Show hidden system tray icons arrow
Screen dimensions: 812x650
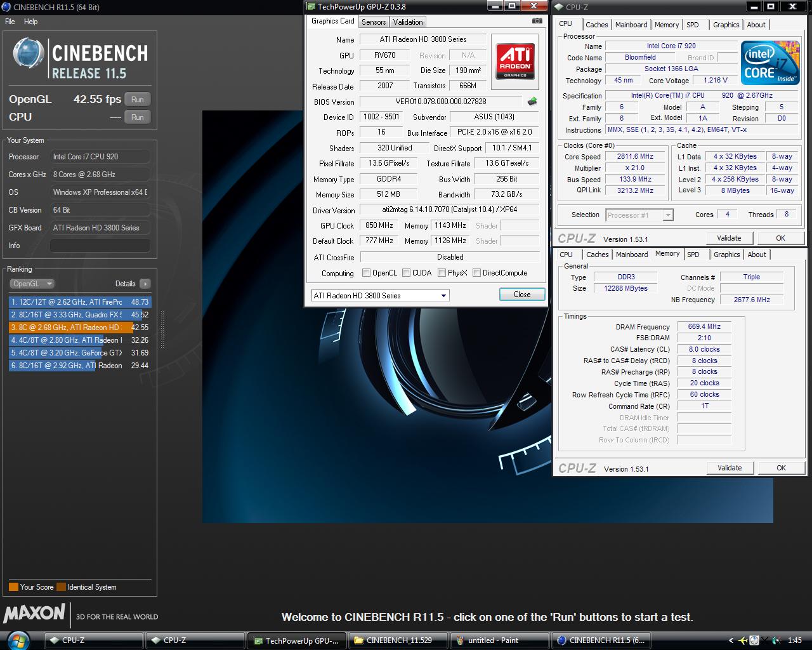pyautogui.click(x=731, y=640)
